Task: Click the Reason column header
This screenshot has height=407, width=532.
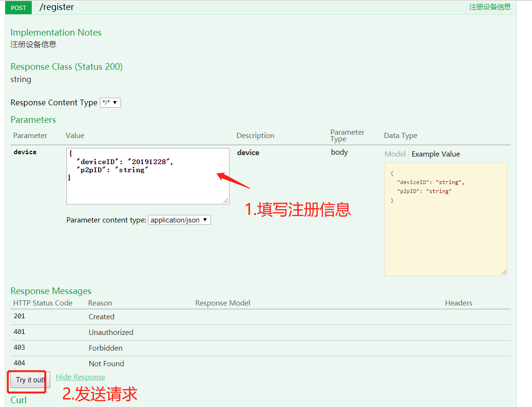Action: click(100, 303)
